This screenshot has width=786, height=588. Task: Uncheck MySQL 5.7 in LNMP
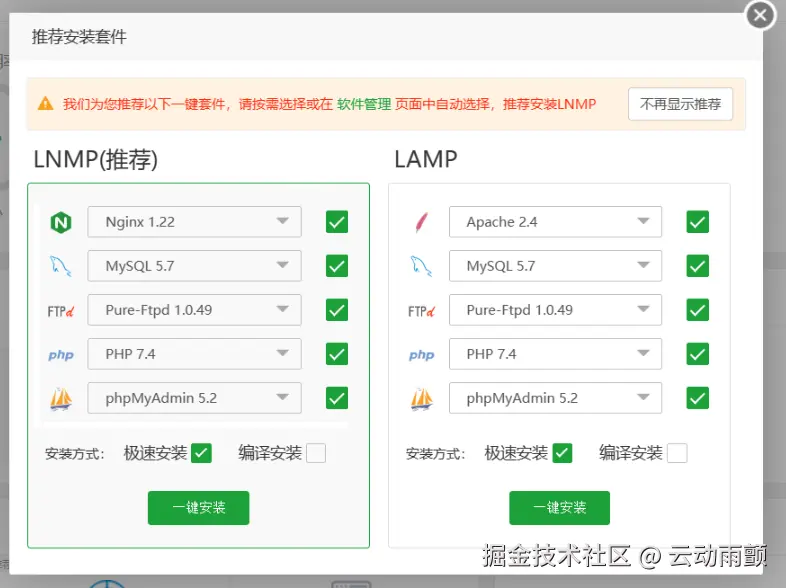coord(337,266)
